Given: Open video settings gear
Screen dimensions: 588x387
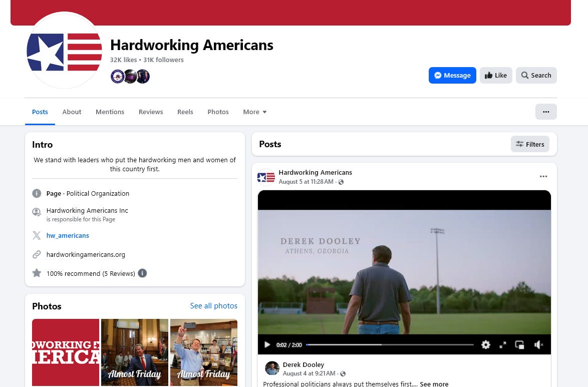Looking at the screenshot, I should point(486,344).
